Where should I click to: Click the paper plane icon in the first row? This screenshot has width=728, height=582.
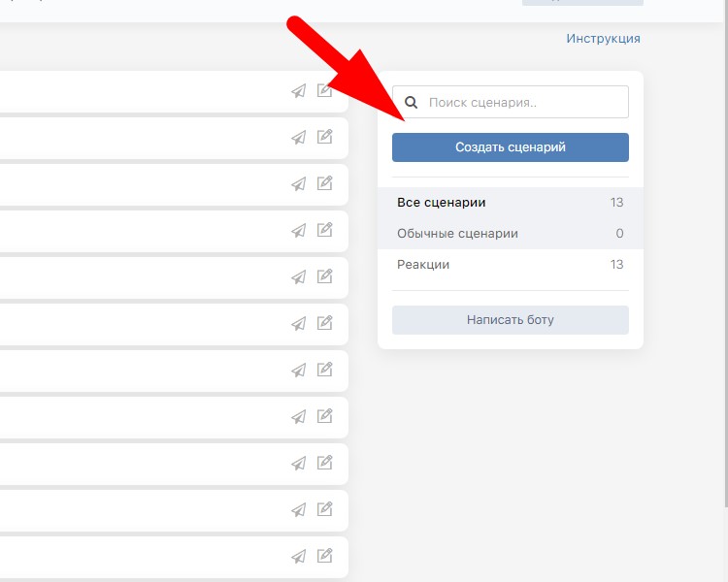point(298,91)
